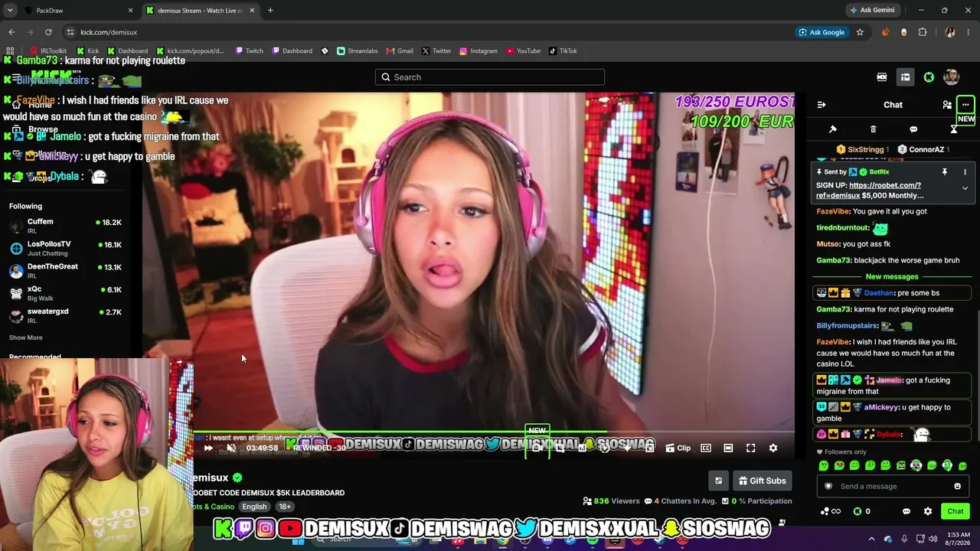Click the highlighted dashboard icon in the header
980x551 pixels.
click(905, 77)
